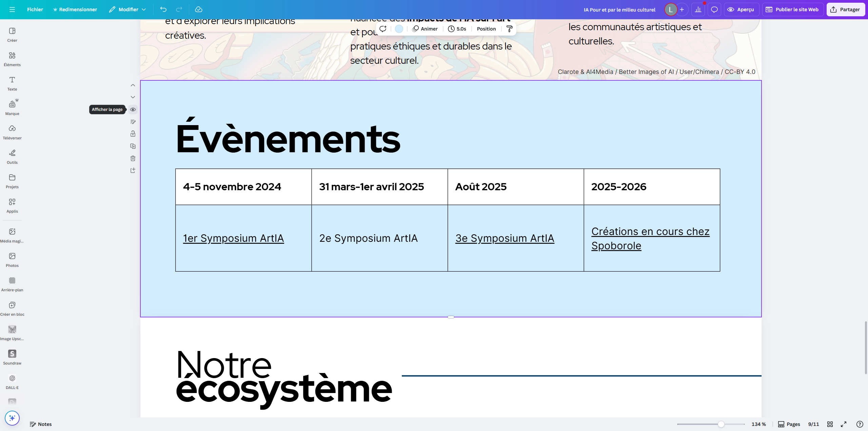Image resolution: width=868 pixels, height=431 pixels.
Task: Open the Fichier menu
Action: (x=35, y=9)
